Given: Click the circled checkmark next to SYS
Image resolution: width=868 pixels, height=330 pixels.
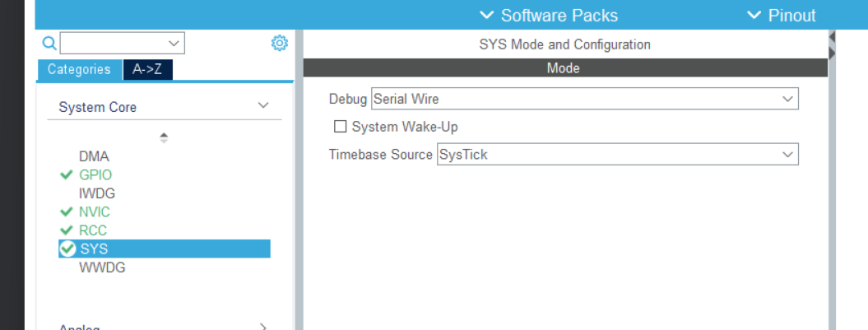Looking at the screenshot, I should [67, 249].
